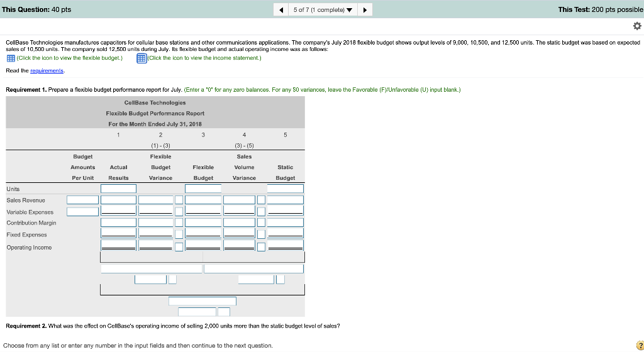Click Fixed Expenses Static Budget field
This screenshot has height=352, width=644.
point(285,233)
